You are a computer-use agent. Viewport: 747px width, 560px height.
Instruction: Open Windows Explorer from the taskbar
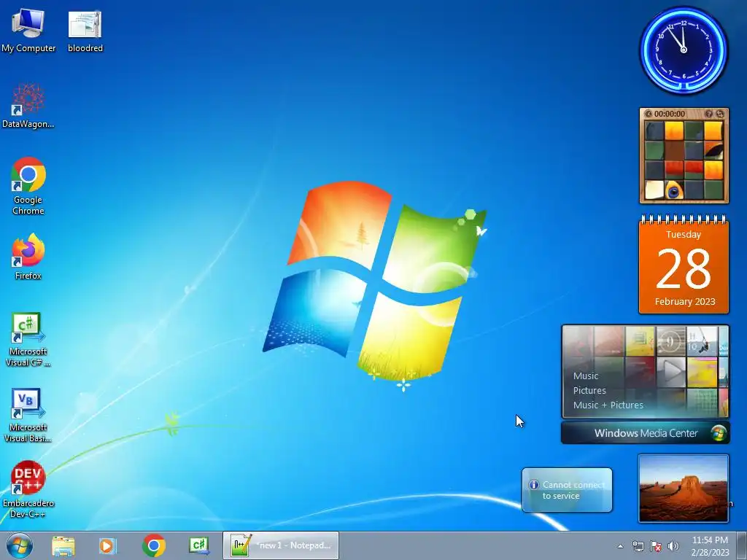pos(63,545)
